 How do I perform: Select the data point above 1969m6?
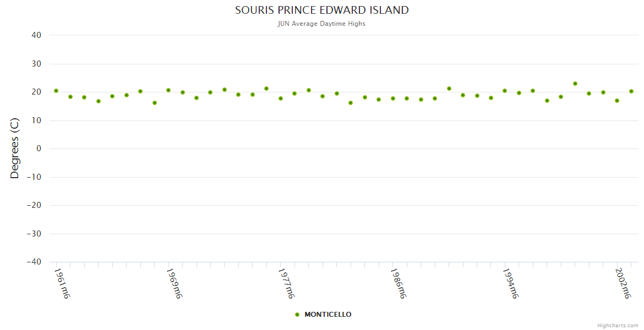click(168, 90)
